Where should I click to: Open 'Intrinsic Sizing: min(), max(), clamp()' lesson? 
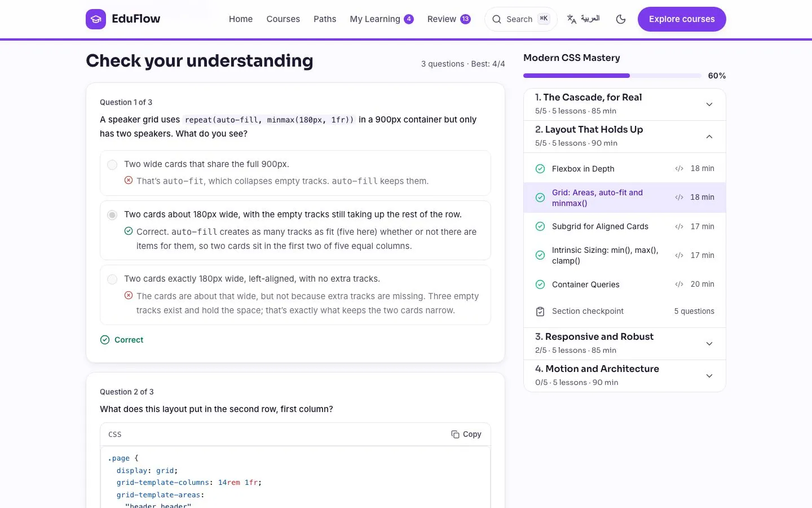625,255
